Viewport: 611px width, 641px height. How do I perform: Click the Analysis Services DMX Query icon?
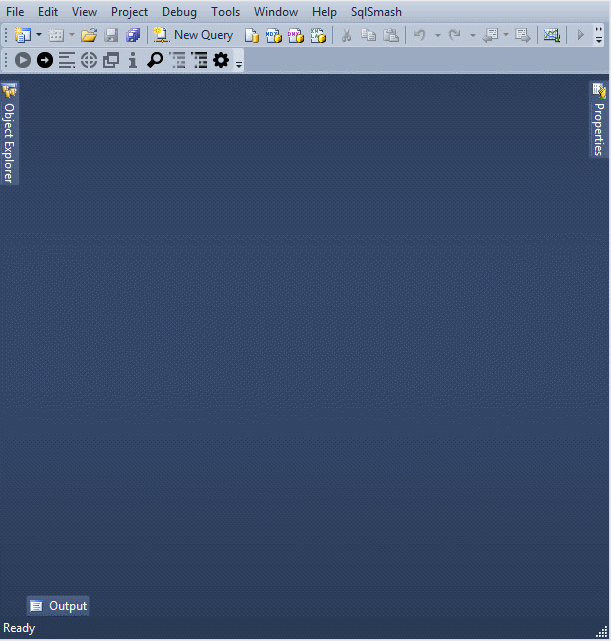[296, 36]
